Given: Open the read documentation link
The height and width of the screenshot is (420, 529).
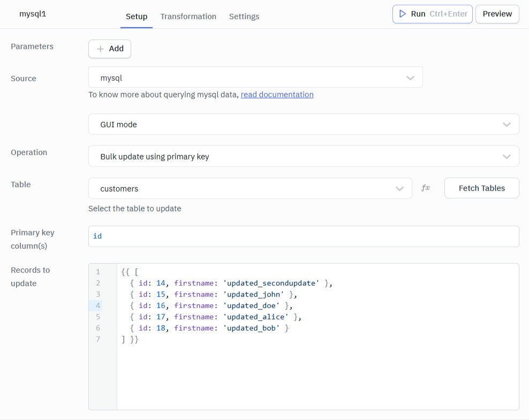Looking at the screenshot, I should pyautogui.click(x=277, y=94).
